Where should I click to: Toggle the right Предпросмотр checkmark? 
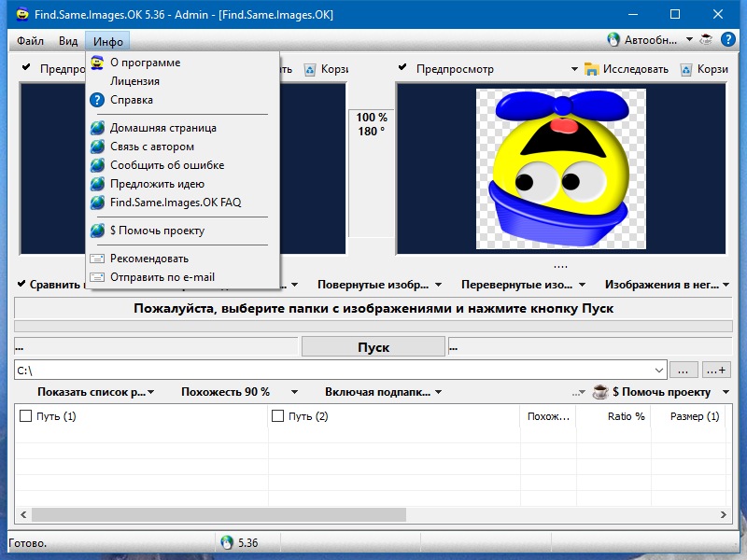tap(402, 67)
